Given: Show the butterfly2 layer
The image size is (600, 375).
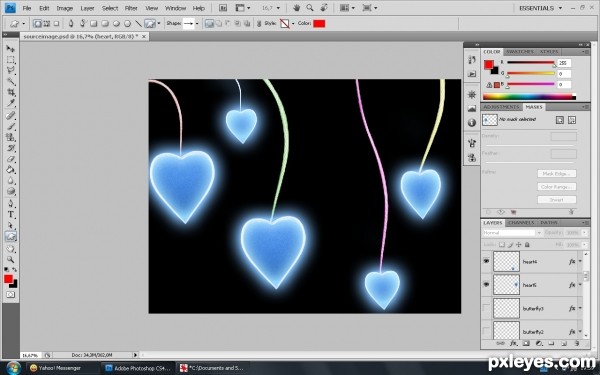Looking at the screenshot, I should (486, 331).
